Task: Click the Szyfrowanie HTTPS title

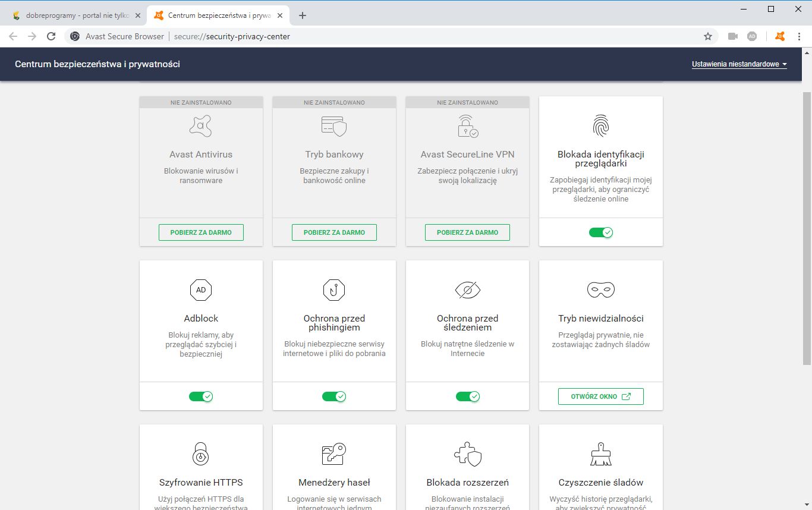Action: coord(201,483)
